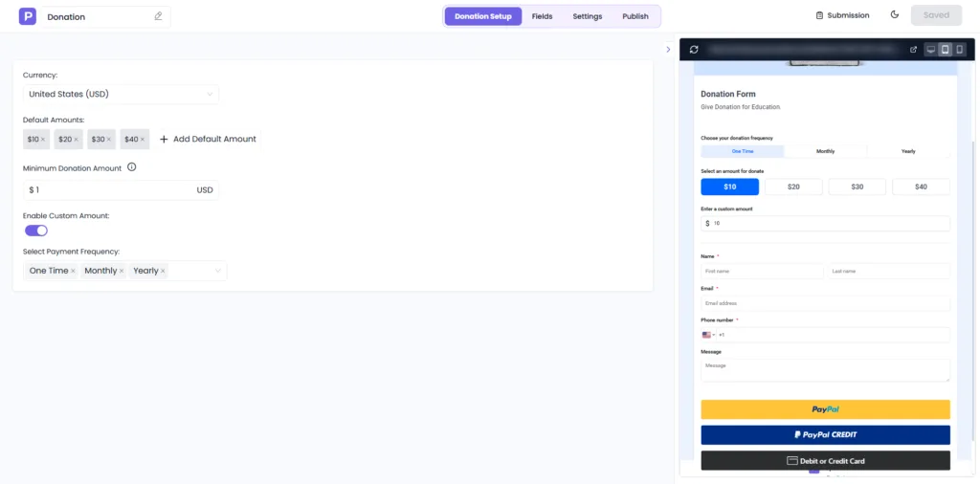Select Yearly frequency in preview
This screenshot has height=484, width=980.
[908, 151]
